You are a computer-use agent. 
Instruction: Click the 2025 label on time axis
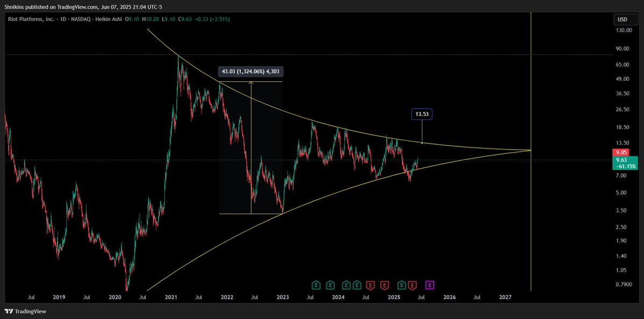[394, 297]
